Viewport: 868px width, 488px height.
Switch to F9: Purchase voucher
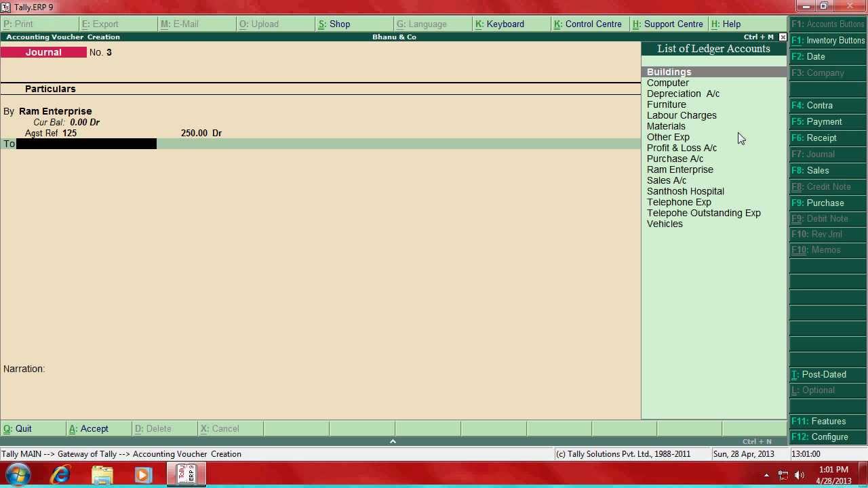tap(828, 203)
